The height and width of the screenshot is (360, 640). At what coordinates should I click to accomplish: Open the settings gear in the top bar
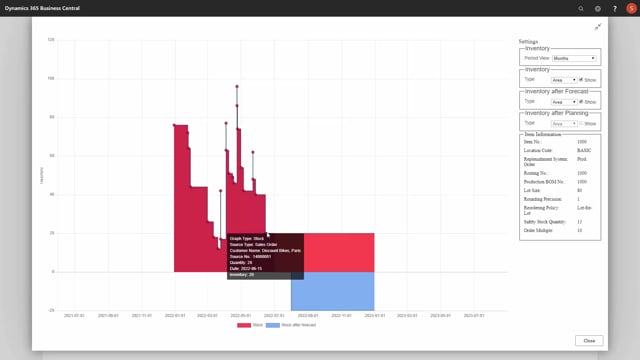[x=598, y=9]
